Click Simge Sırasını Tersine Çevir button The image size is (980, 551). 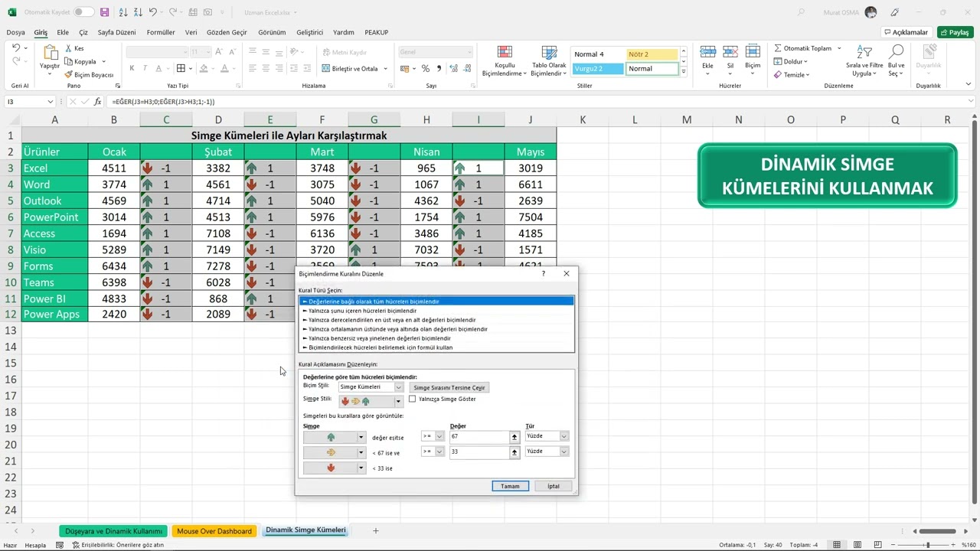[x=449, y=388]
